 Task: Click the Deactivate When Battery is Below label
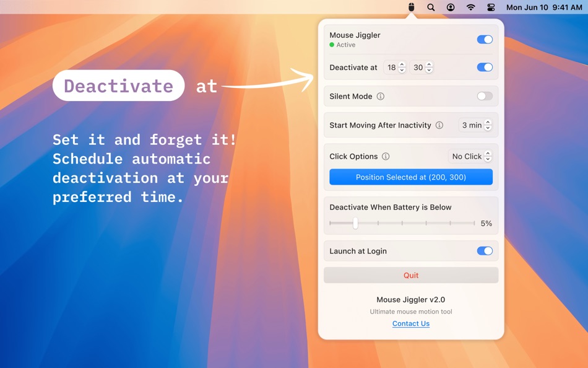[x=391, y=208]
